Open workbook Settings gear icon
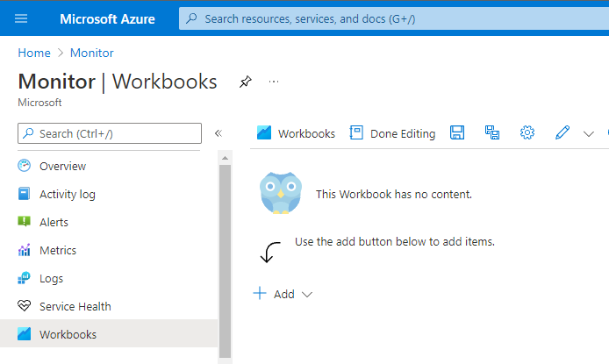Image resolution: width=609 pixels, height=364 pixels. (x=527, y=133)
